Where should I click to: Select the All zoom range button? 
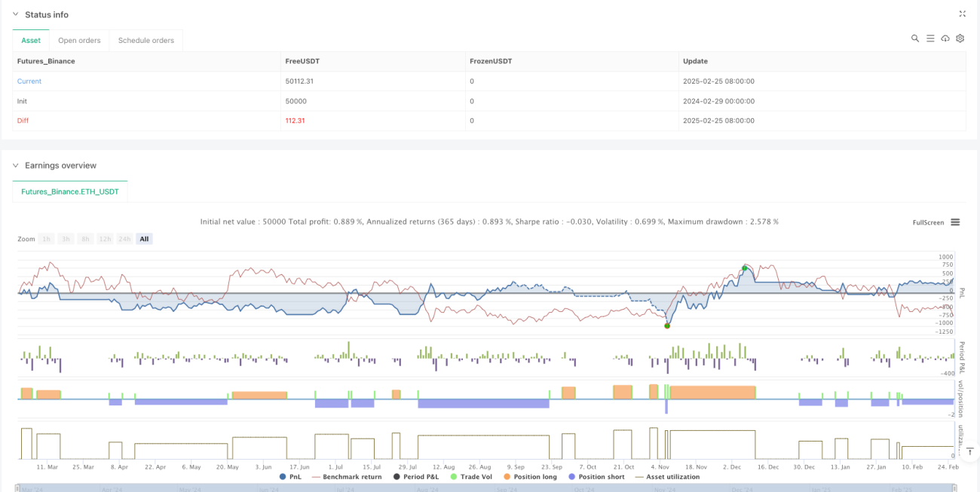144,239
